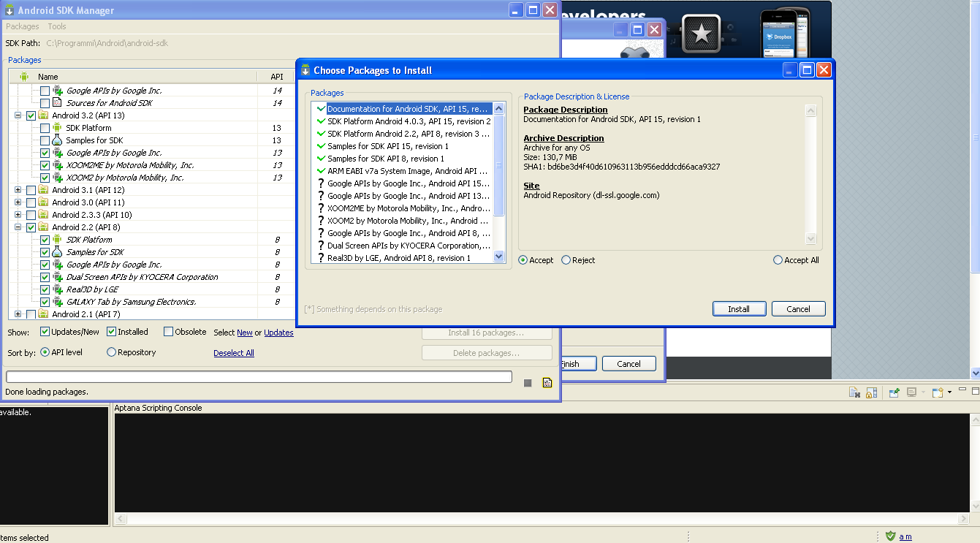This screenshot has height=543, width=980.
Task: Select Aptana Scripting Console tab
Action: pos(159,408)
